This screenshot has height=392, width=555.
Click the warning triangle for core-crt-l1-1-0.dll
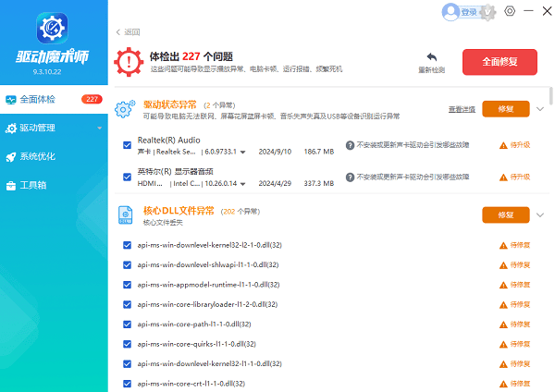503,385
